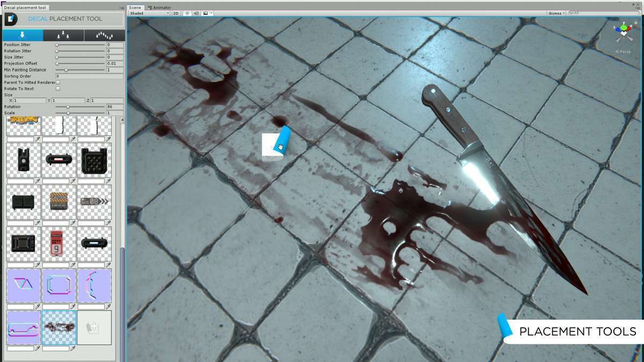This screenshot has width=644, height=362.
Task: Select the Decal placement tool tab
Action: 25,8
